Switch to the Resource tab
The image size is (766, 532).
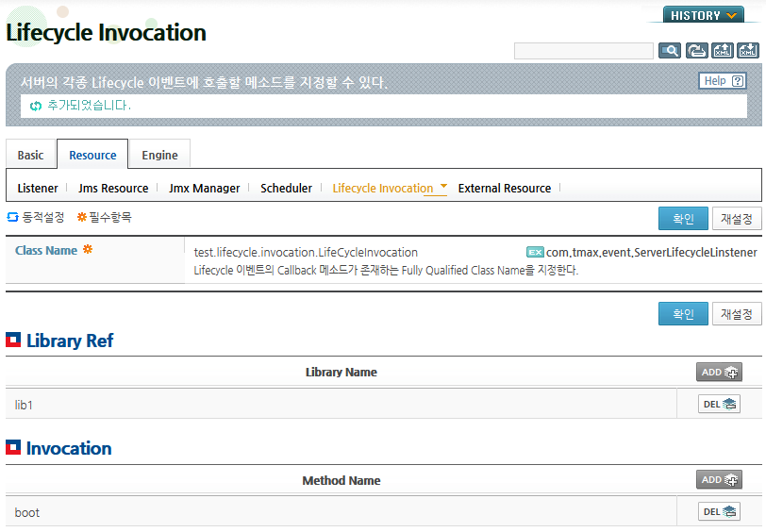click(92, 155)
